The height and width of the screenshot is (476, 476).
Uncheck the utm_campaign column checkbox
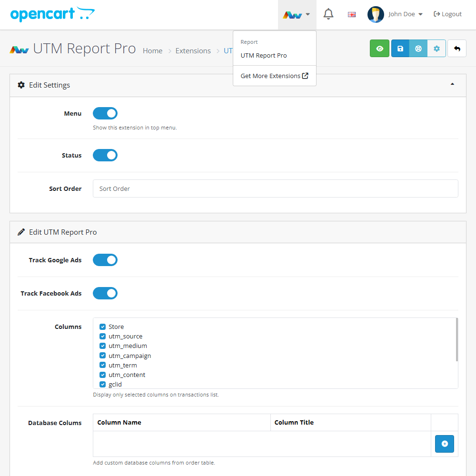(x=102, y=356)
